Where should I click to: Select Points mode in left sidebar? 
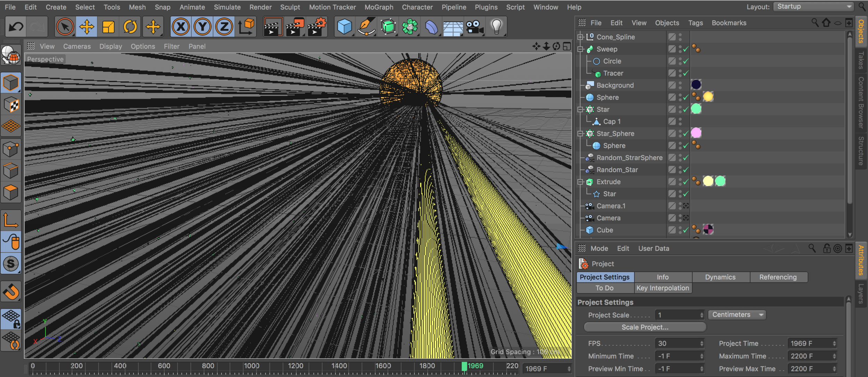point(11,149)
